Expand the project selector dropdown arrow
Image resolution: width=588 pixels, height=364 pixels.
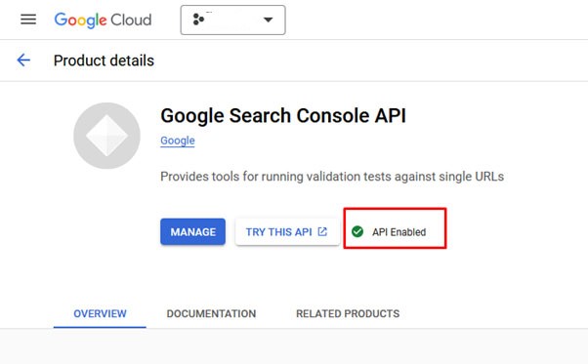pos(268,20)
